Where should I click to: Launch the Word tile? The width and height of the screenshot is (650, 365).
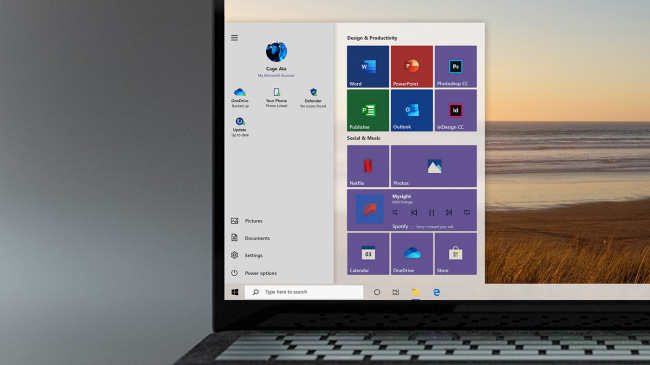368,66
